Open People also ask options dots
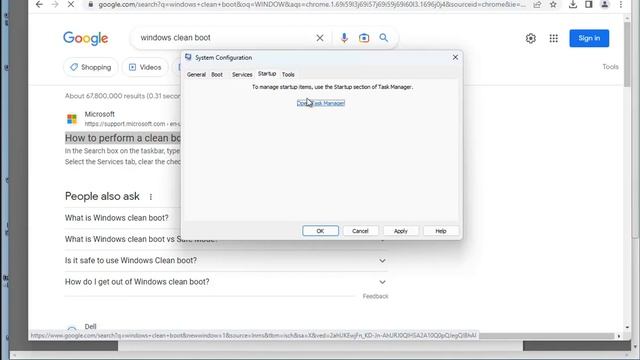Image resolution: width=640 pixels, height=360 pixels. click(x=151, y=197)
